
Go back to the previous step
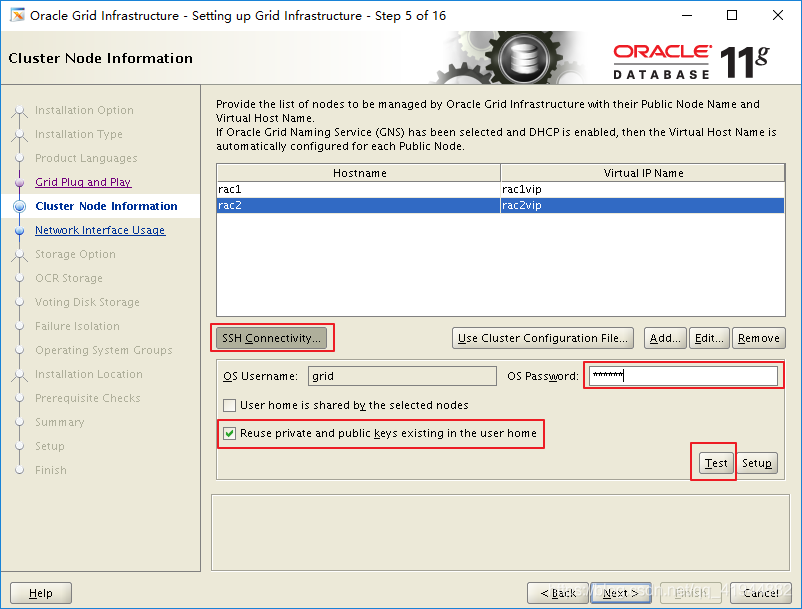click(558, 593)
